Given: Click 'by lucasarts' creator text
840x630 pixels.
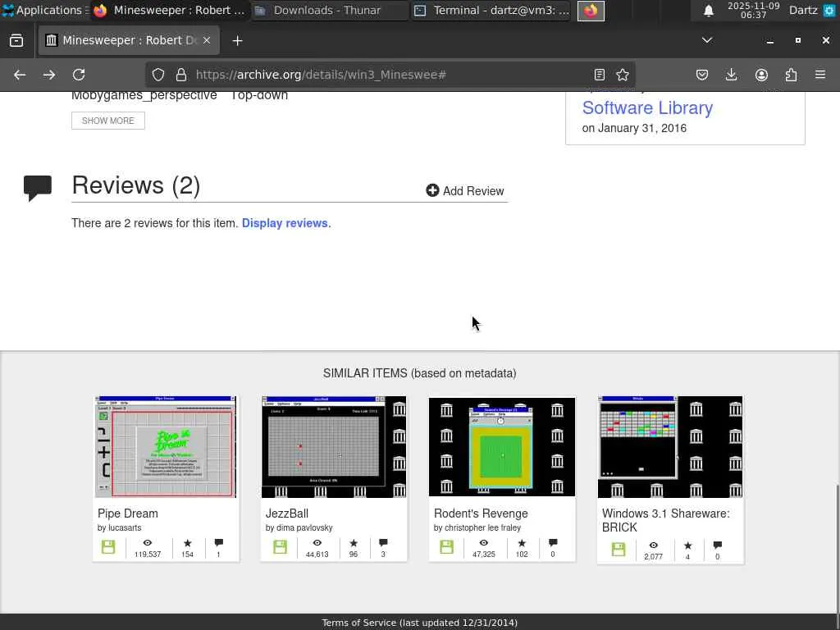Looking at the screenshot, I should (x=120, y=527).
